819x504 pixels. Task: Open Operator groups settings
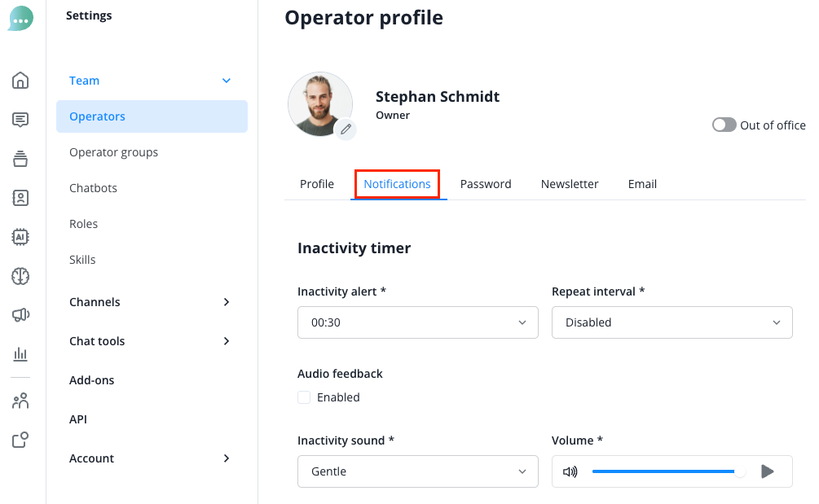[113, 152]
